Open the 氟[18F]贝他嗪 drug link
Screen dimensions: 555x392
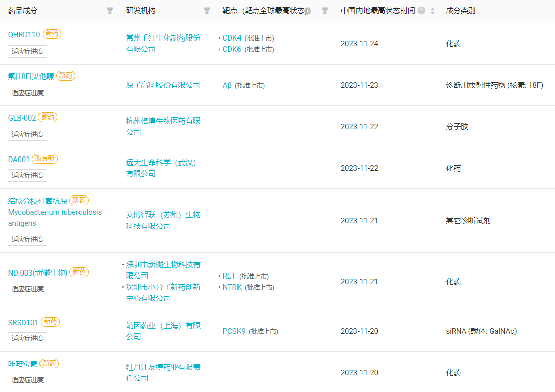pos(31,76)
